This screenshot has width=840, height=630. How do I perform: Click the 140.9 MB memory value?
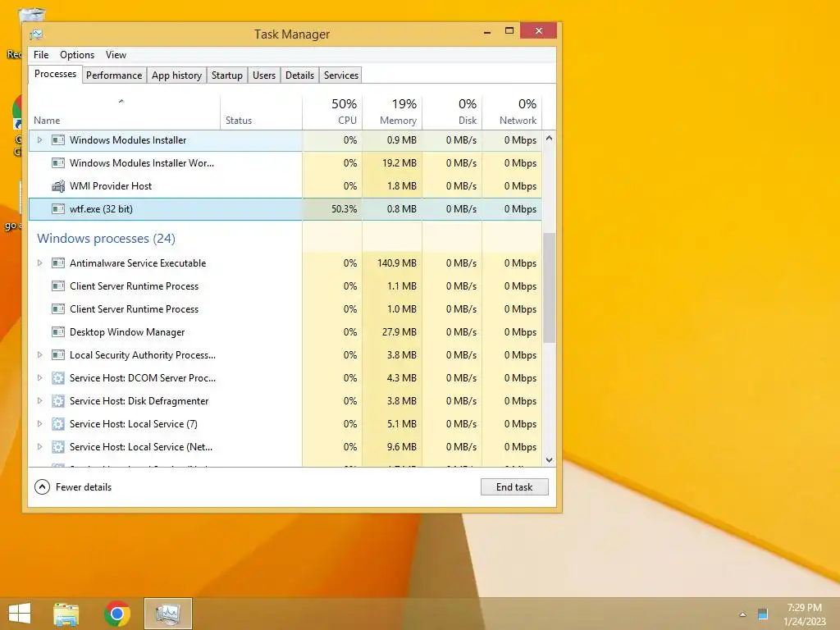click(x=397, y=263)
